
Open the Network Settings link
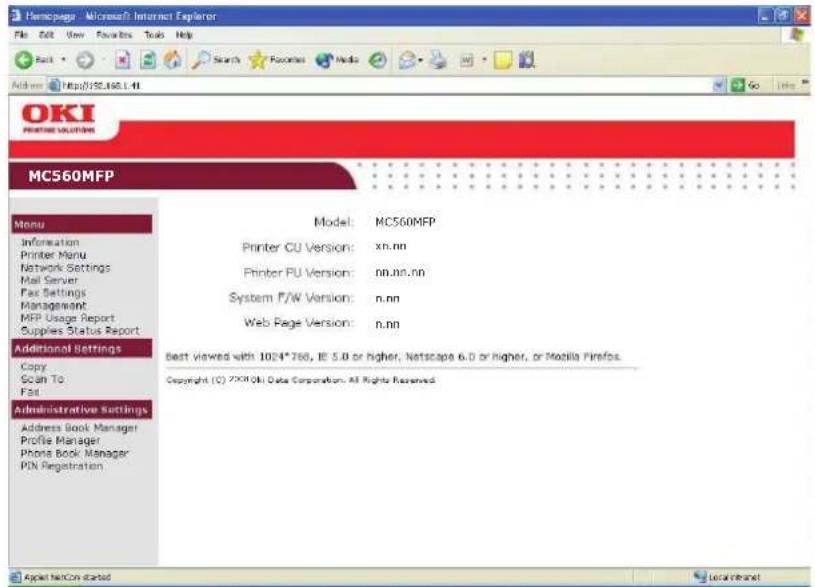pyautogui.click(x=65, y=268)
